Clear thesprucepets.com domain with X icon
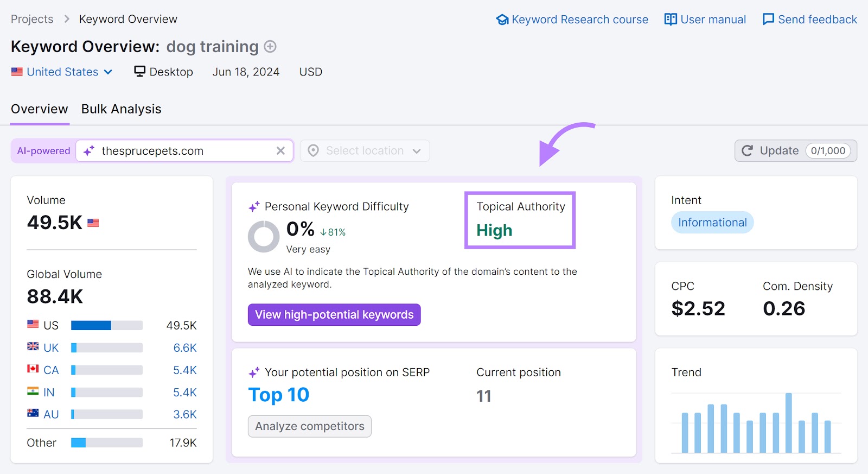 [x=280, y=151]
